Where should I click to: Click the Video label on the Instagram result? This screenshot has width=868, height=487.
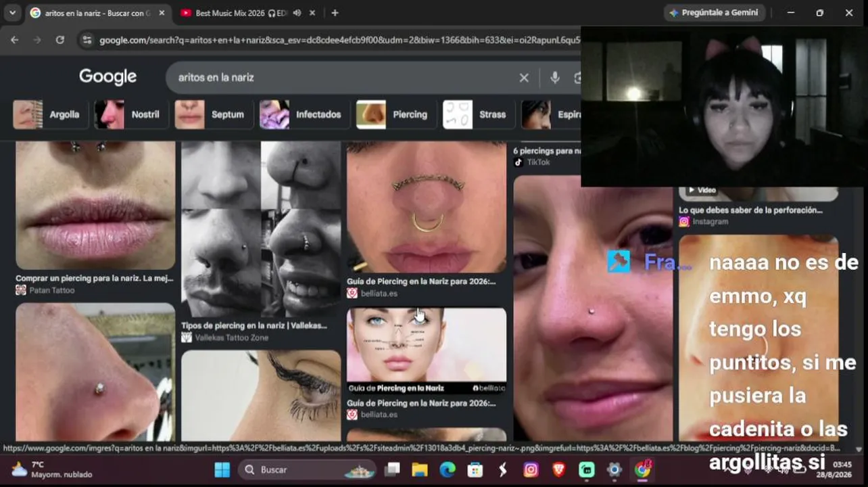pos(702,190)
